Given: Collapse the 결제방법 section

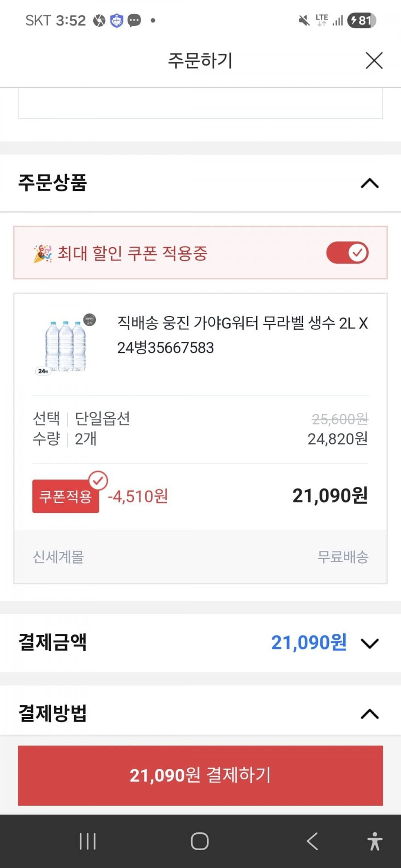Looking at the screenshot, I should click(x=369, y=714).
